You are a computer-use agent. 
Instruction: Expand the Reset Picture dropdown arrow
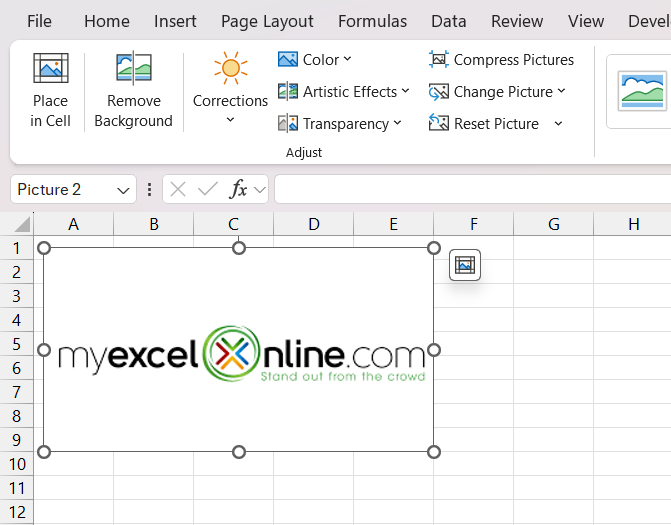click(558, 124)
